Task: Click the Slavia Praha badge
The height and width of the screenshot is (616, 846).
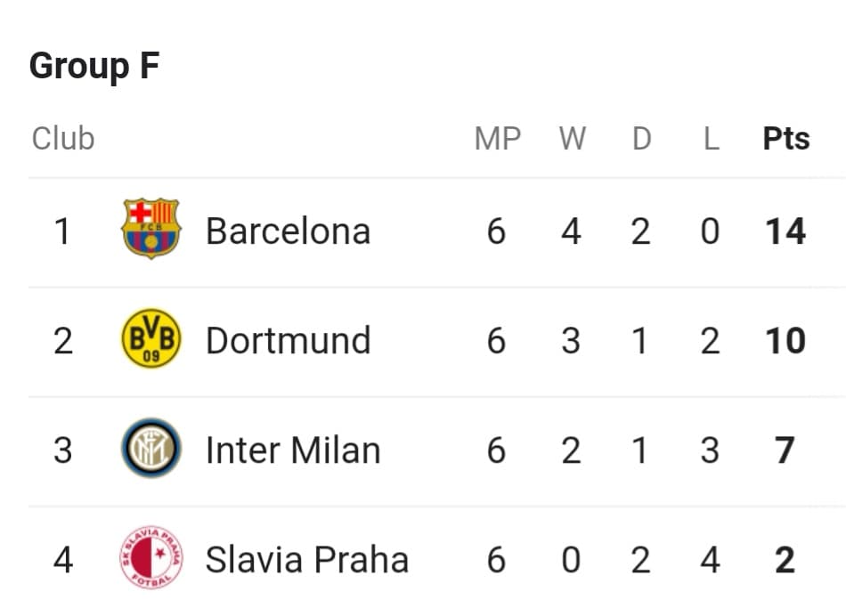Action: [151, 557]
